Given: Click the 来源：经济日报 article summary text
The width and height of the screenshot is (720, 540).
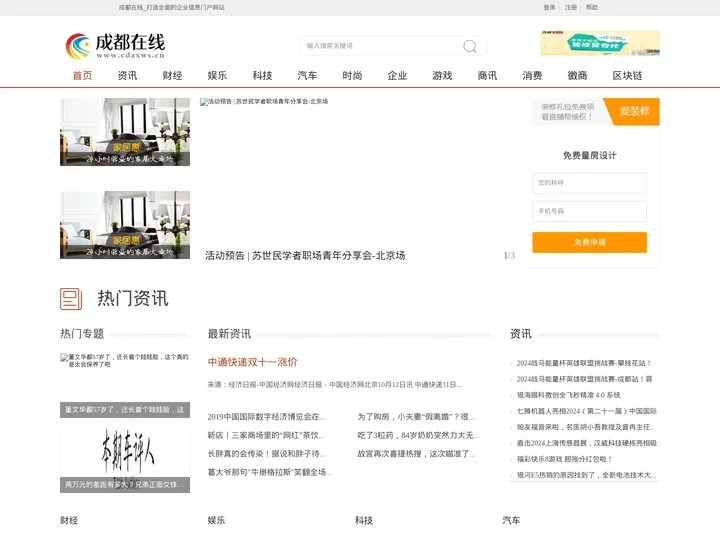Looking at the screenshot, I should click(335, 385).
